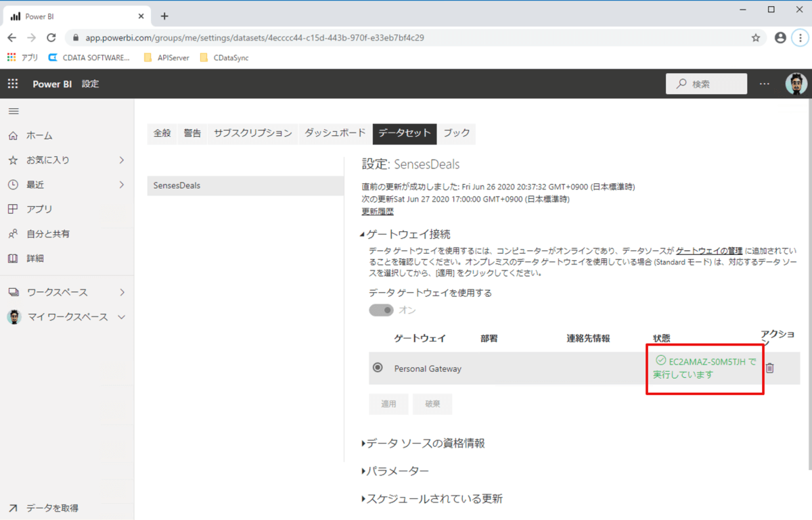Select Personal Gateway radio button
Screen dimensions: 812x520
[x=378, y=368]
